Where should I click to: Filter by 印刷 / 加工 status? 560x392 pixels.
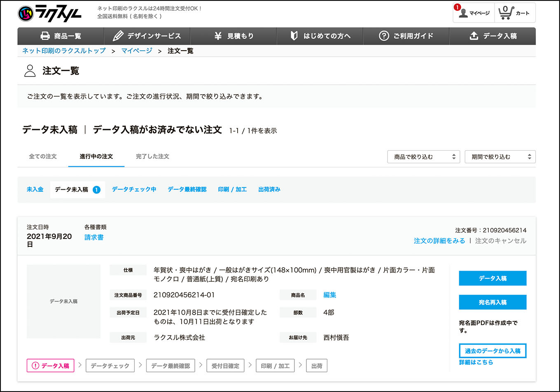(232, 189)
